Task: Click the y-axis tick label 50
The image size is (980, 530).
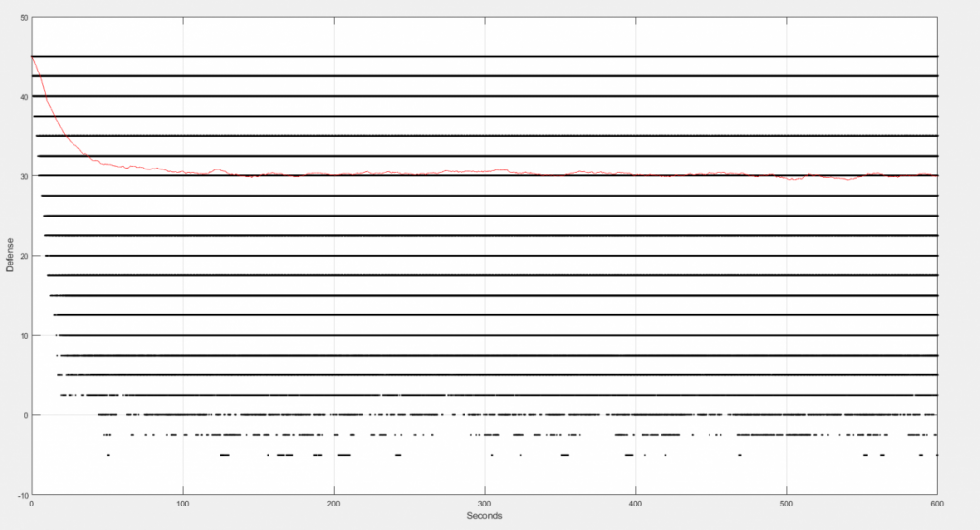Action: [24, 18]
